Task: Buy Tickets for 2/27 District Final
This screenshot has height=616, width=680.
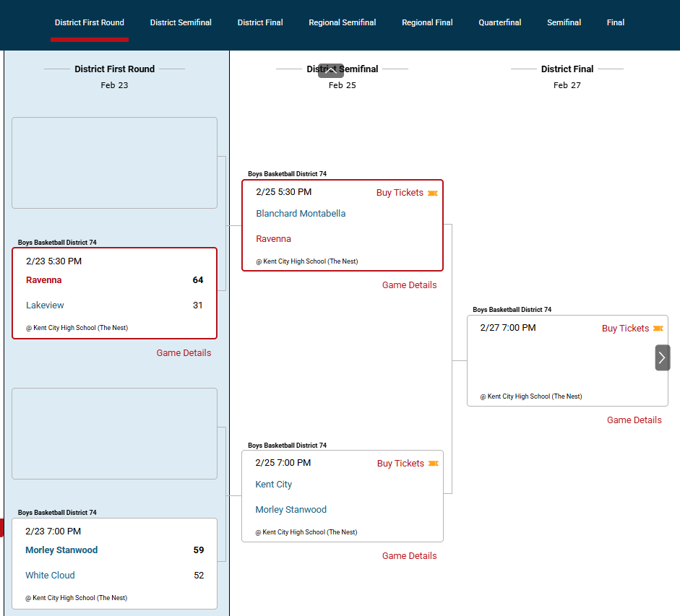Action: [625, 329]
